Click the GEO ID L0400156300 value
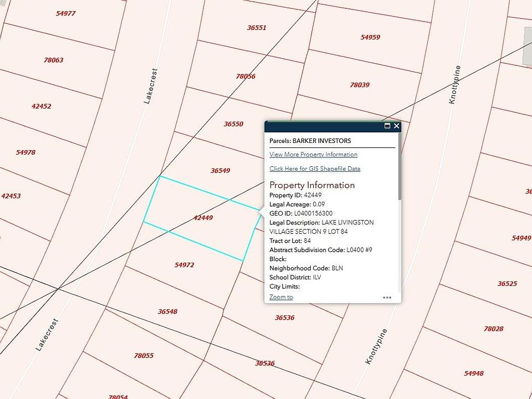Screen dimensions: 532x399 click(x=313, y=213)
